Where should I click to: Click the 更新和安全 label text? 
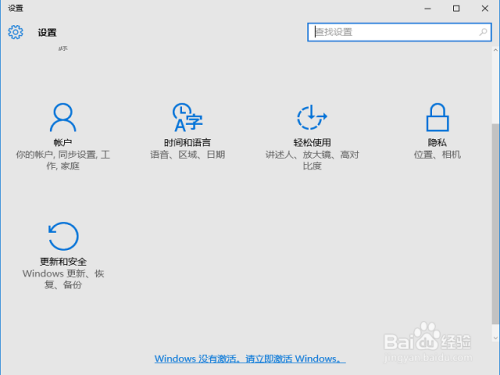tap(63, 262)
